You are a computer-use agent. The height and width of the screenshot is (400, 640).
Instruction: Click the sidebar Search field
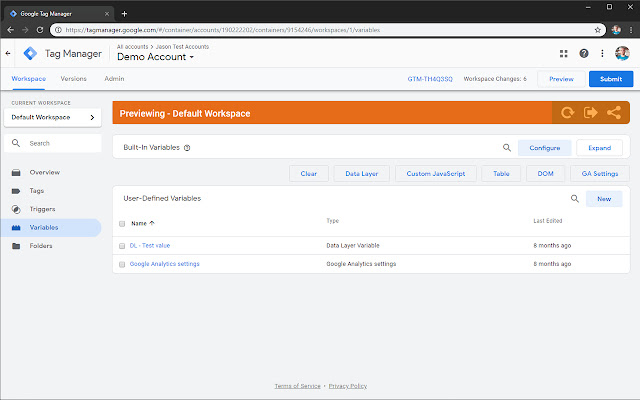coord(60,144)
